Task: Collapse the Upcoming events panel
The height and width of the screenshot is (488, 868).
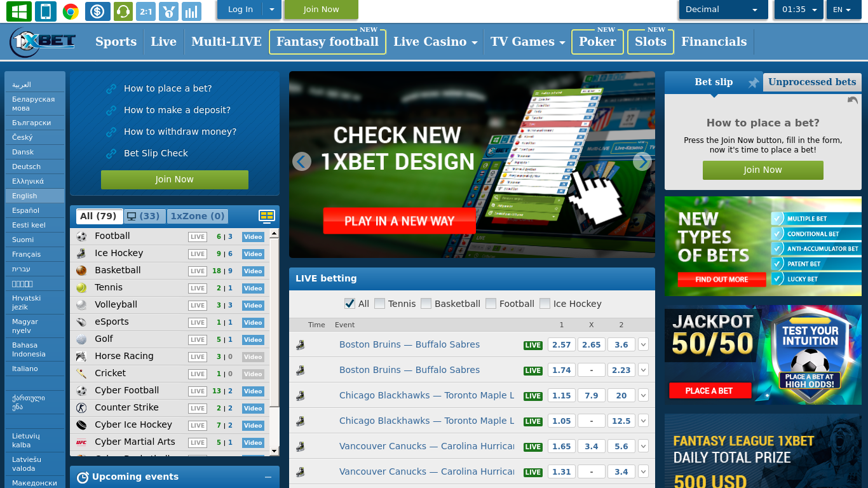Action: coord(268,477)
